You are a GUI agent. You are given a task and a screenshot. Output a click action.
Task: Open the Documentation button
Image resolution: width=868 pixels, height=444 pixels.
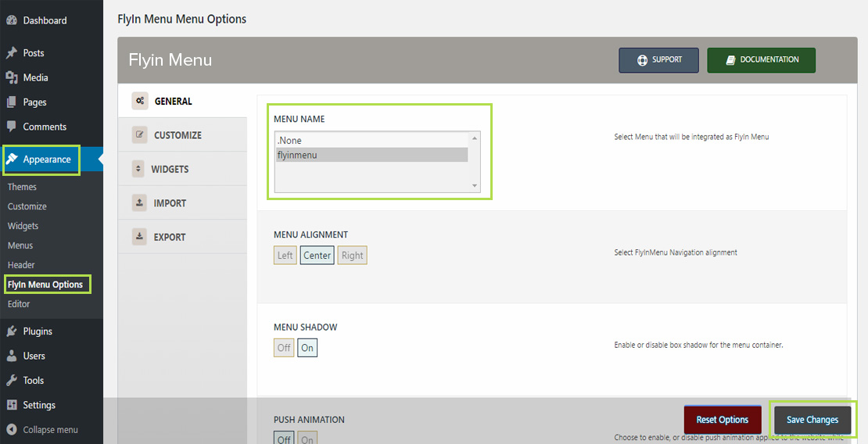point(761,59)
